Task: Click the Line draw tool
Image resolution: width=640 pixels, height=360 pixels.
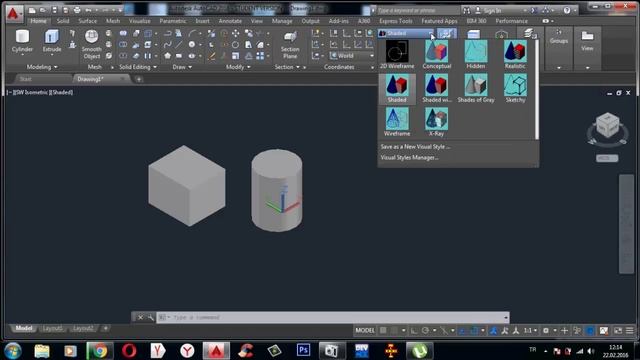Action: (x=179, y=44)
